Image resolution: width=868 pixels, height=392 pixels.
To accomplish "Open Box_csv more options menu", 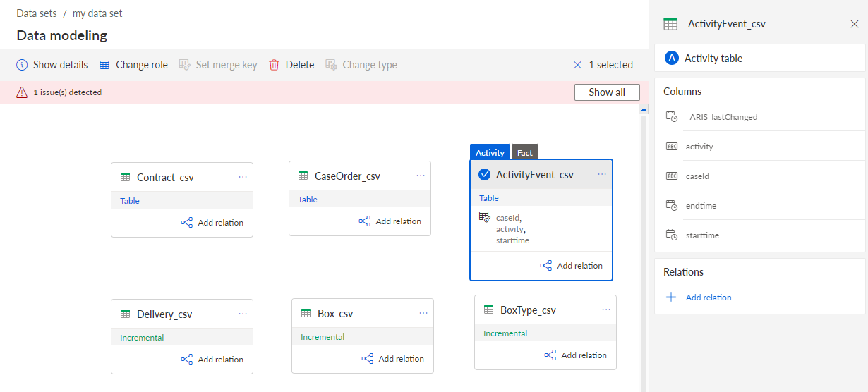I will tap(423, 313).
